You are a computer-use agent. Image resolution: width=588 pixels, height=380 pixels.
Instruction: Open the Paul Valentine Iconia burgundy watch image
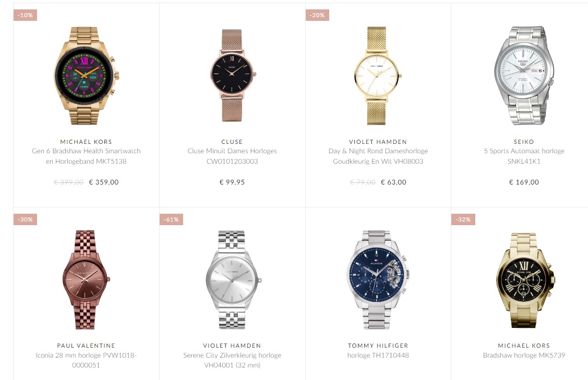click(x=86, y=279)
